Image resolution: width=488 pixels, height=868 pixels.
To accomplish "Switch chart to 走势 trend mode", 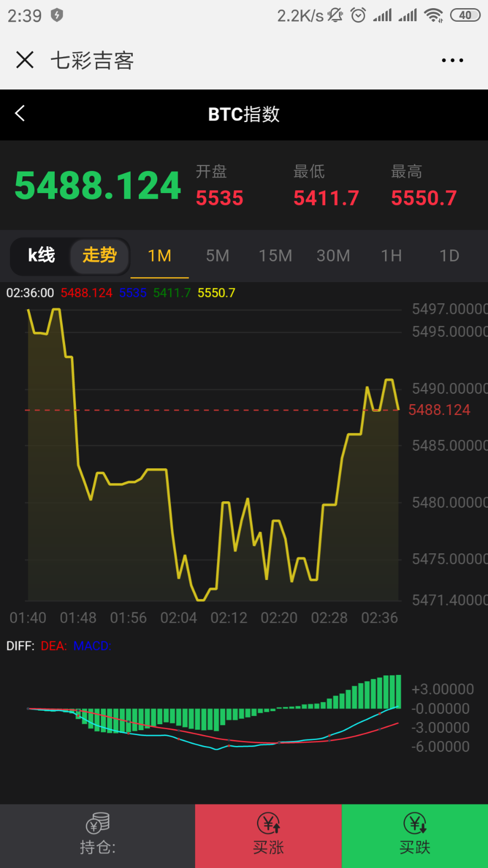I will click(x=100, y=255).
